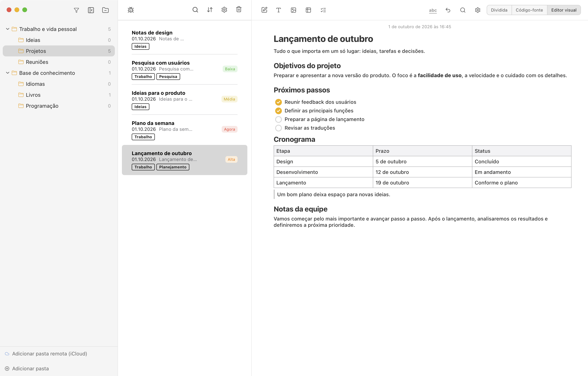This screenshot has height=376, width=588.
Task: Click the 'Em andamento' table cell
Action: pyautogui.click(x=522, y=172)
